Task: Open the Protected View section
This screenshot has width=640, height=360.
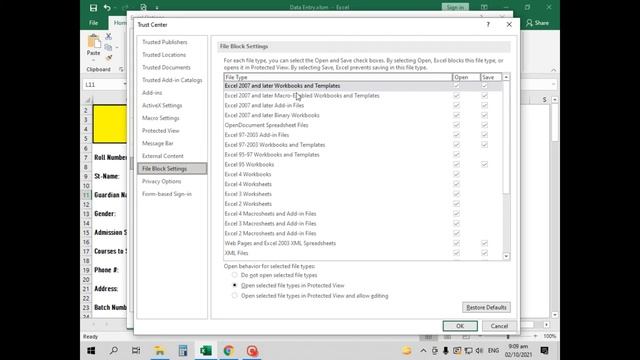Action: pyautogui.click(x=160, y=131)
